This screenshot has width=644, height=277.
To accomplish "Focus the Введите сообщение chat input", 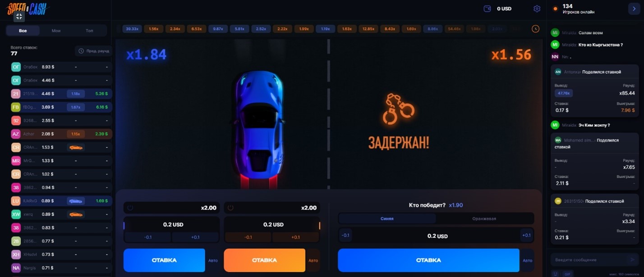I will [x=589, y=260].
